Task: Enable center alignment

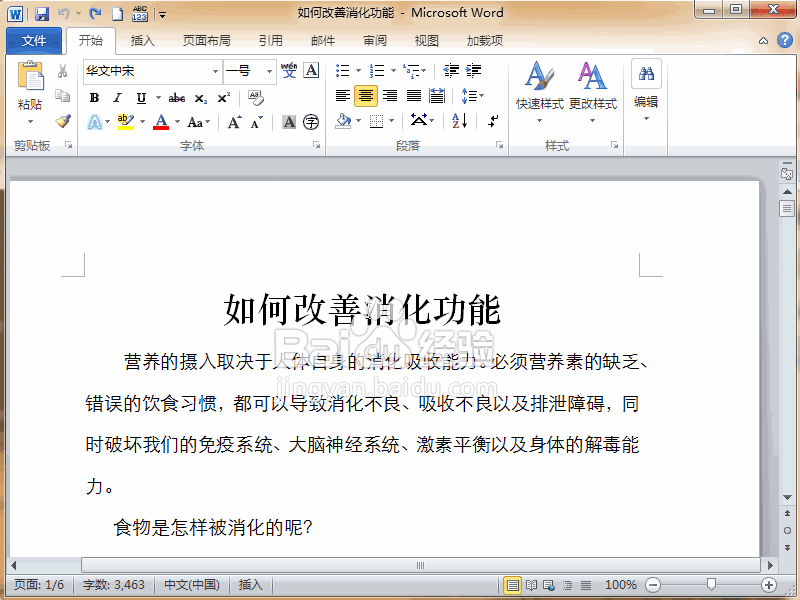Action: (366, 94)
